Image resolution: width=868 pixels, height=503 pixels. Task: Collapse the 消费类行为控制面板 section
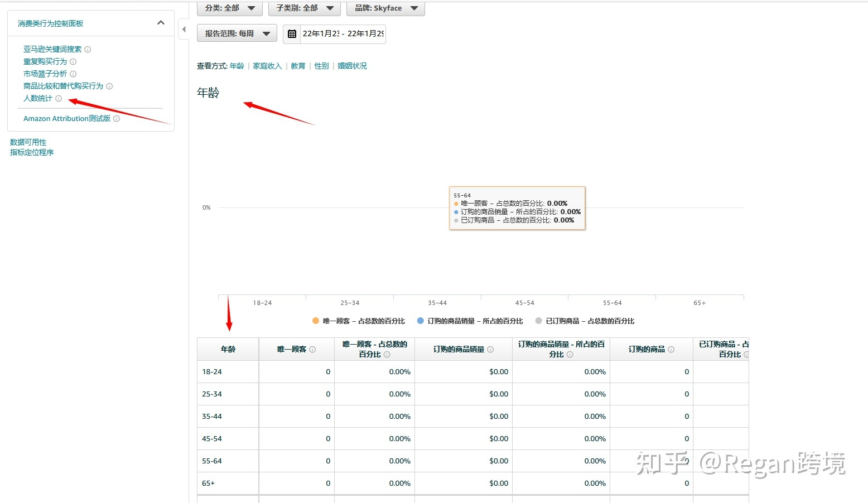pos(161,23)
